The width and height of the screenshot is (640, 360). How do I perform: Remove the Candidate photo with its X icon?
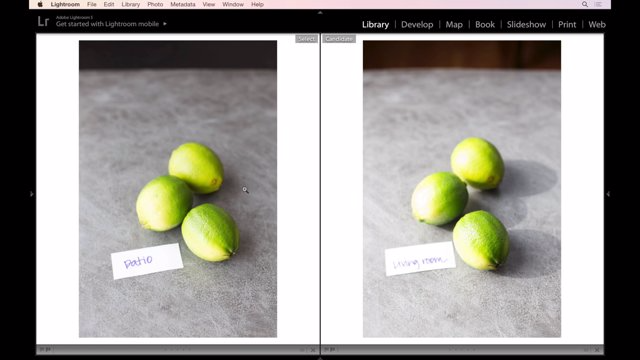click(x=597, y=350)
